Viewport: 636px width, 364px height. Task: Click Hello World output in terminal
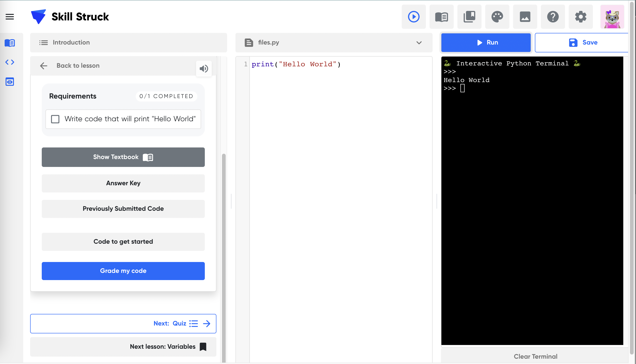coord(466,80)
